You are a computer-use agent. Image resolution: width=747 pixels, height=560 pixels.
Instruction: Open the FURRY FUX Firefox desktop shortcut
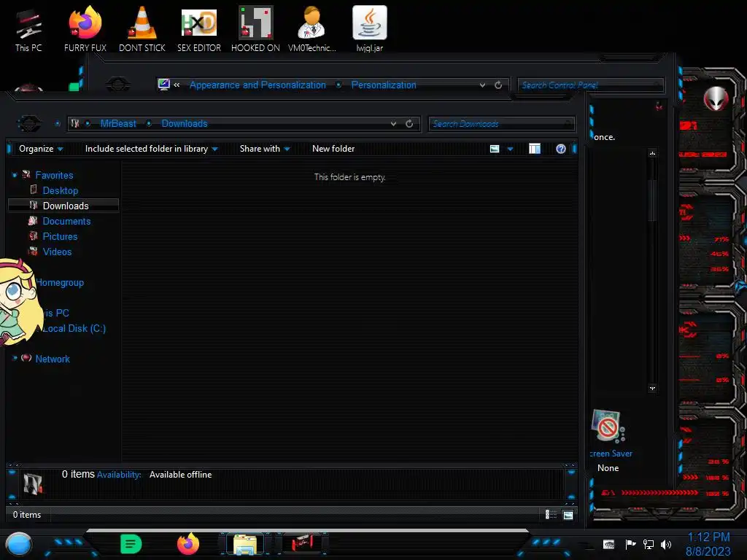click(x=85, y=29)
